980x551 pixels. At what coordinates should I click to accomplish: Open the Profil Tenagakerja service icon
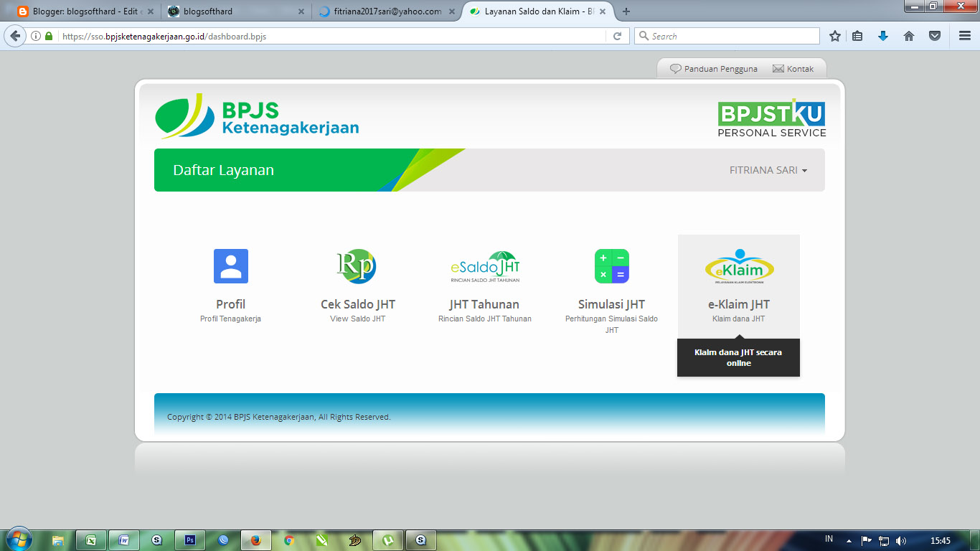click(x=230, y=266)
